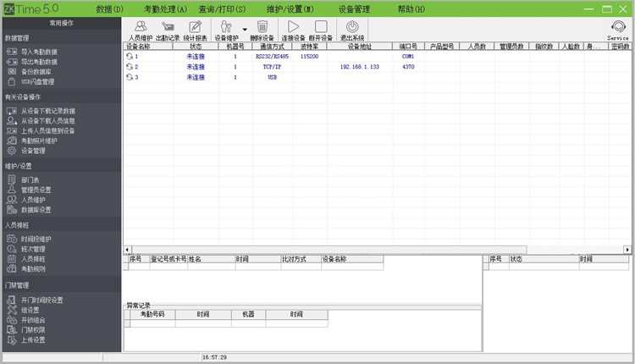635x364 pixels.
Task: Open the 统计报表 toolbar icon
Action: click(x=195, y=30)
